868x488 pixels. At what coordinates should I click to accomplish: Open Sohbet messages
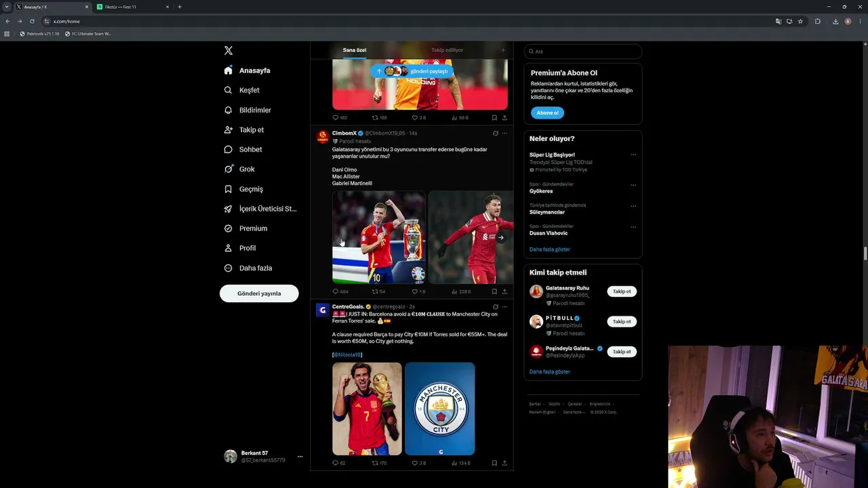click(x=243, y=149)
